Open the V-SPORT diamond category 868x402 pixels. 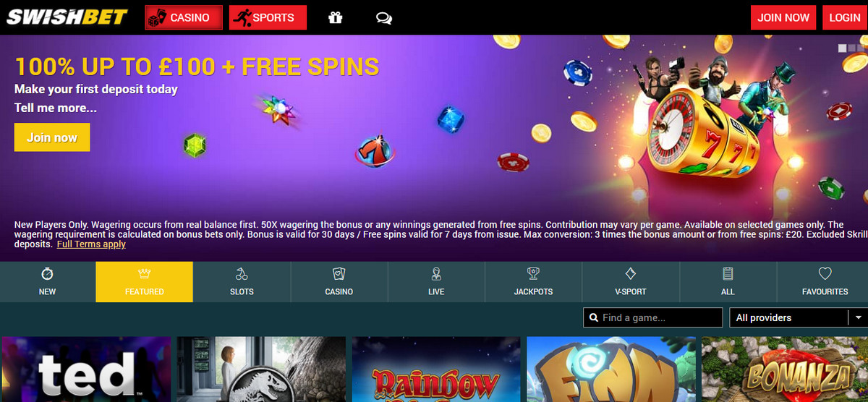click(x=630, y=282)
